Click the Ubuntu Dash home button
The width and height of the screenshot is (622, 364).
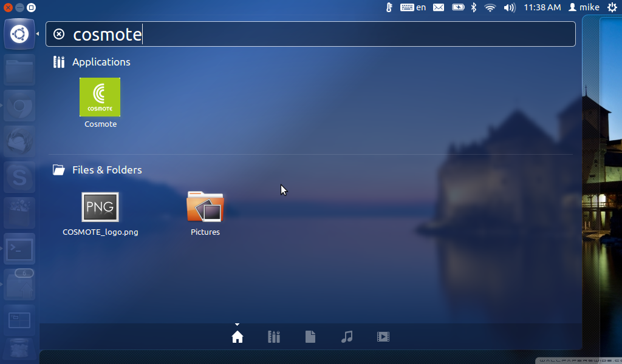click(19, 34)
